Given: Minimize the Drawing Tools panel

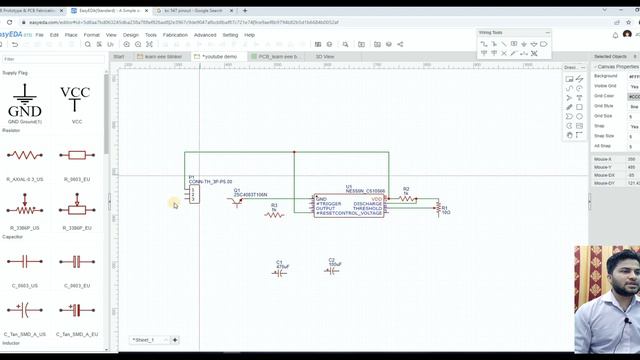Looking at the screenshot, I should tap(582, 67).
